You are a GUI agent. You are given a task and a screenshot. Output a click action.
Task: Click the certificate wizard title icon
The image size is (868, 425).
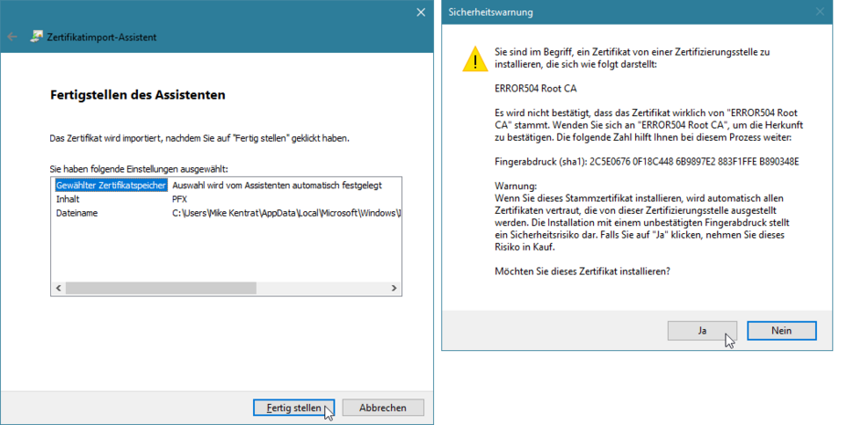click(37, 37)
